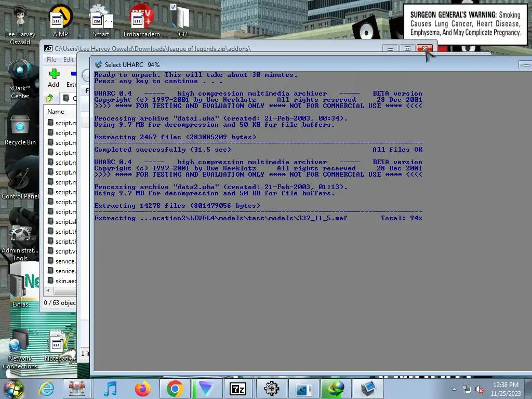Open the music note app on the taskbar
532x399 pixels.
[x=110, y=389]
